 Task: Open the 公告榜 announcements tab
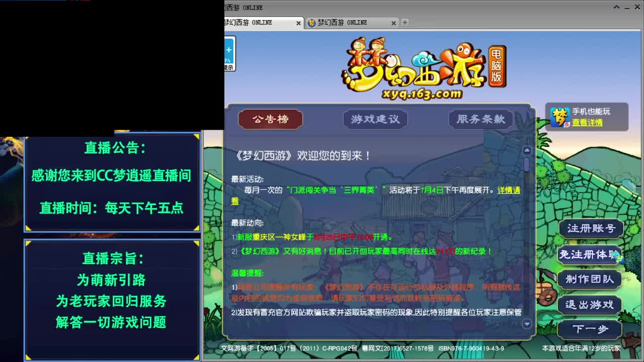[x=270, y=119]
